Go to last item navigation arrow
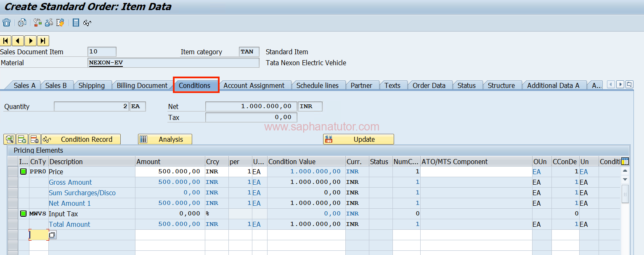Image resolution: width=644 pixels, height=255 pixels. click(43, 41)
